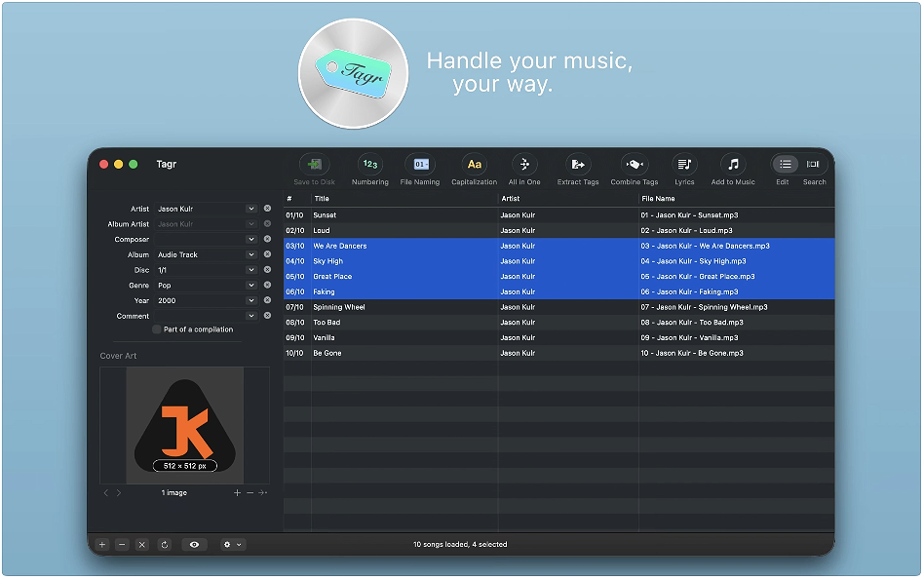Select the Sky High row
Image resolution: width=924 pixels, height=580 pixels.
(558, 261)
